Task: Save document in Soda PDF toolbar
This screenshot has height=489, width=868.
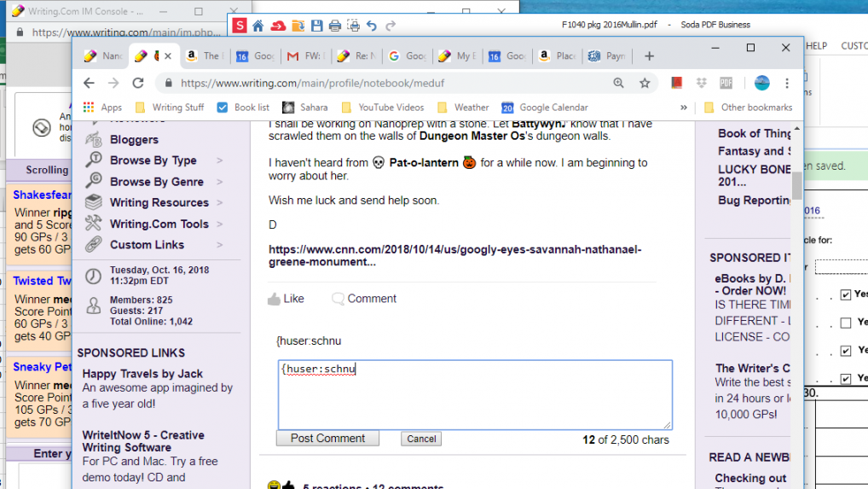Action: (x=316, y=26)
